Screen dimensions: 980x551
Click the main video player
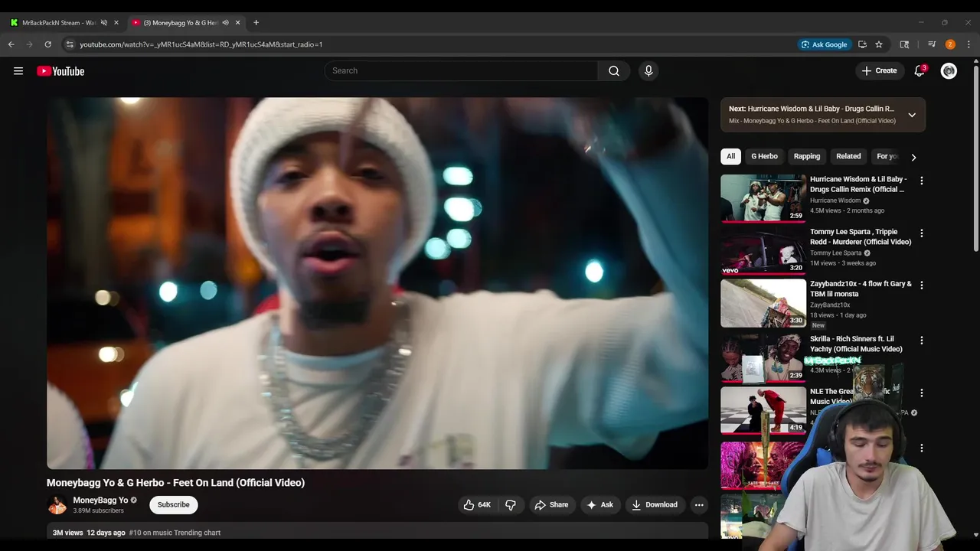click(377, 283)
